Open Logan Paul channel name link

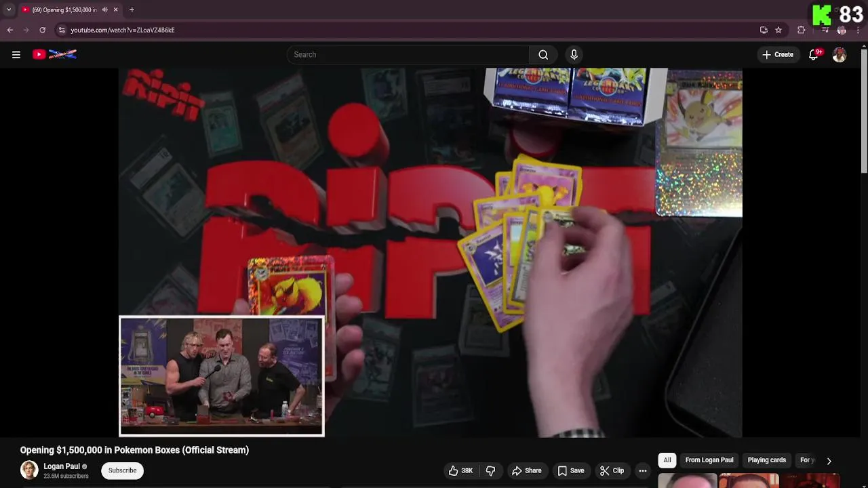(62, 466)
